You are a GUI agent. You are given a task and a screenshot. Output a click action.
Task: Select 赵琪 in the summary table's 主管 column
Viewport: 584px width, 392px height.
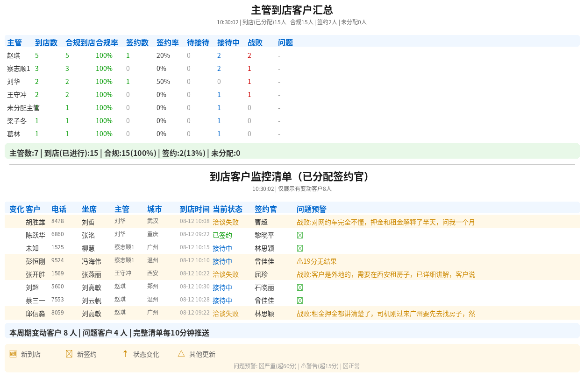14,56
